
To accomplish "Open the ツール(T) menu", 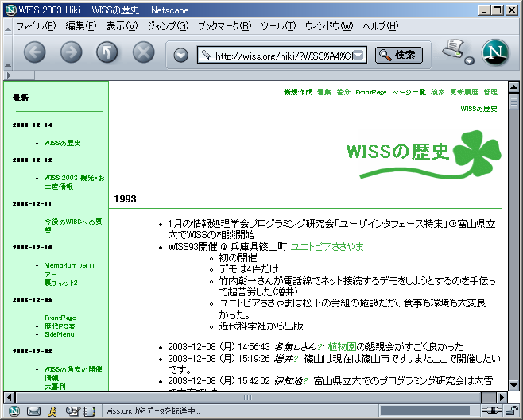I will point(278,26).
